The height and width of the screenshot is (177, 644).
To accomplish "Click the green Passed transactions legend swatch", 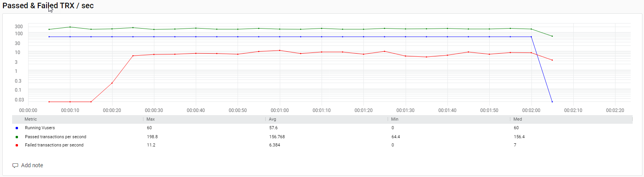I will tap(17, 137).
